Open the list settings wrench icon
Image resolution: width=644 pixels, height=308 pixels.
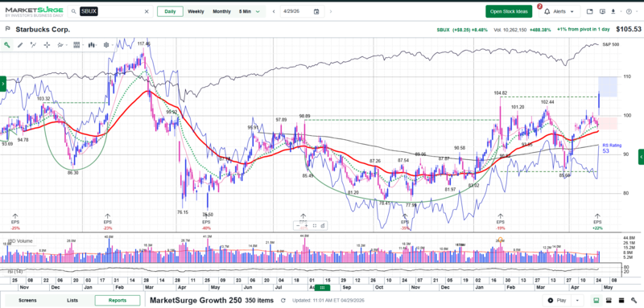(634, 300)
